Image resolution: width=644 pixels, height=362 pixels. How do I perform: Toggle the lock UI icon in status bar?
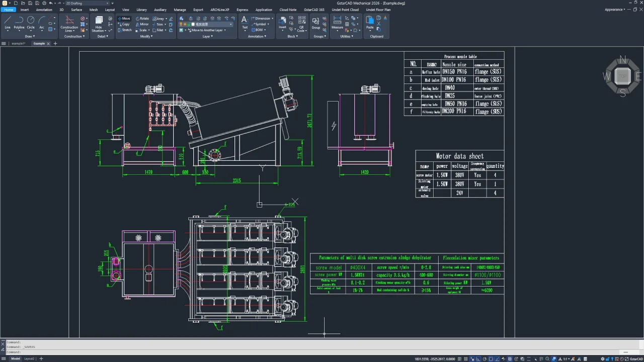point(607,358)
